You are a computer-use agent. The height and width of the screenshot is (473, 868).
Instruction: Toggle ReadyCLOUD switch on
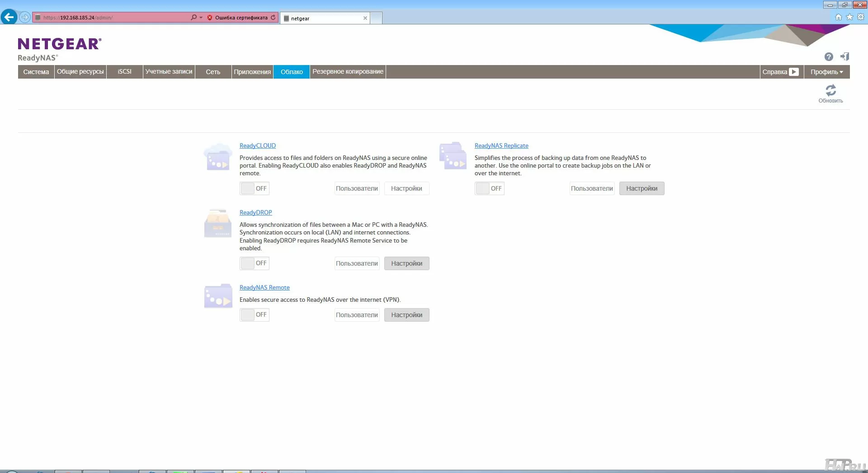tap(255, 188)
